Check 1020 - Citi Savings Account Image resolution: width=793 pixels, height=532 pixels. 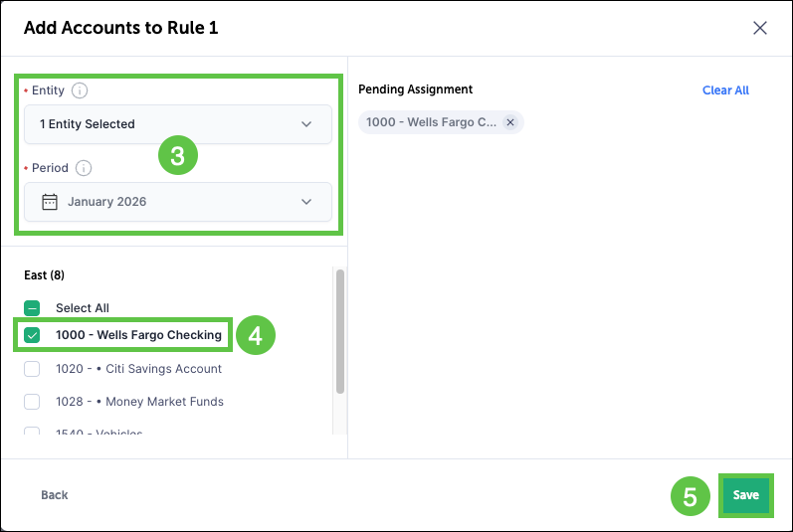click(32, 369)
